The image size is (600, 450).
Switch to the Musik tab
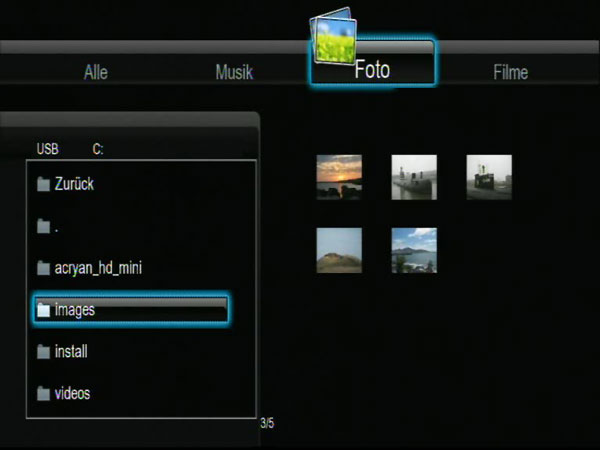click(x=234, y=72)
